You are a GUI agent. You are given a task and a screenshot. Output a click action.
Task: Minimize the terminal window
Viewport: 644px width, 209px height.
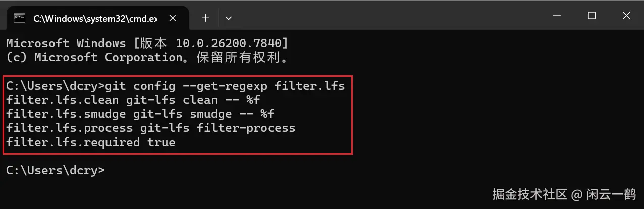tap(557, 16)
